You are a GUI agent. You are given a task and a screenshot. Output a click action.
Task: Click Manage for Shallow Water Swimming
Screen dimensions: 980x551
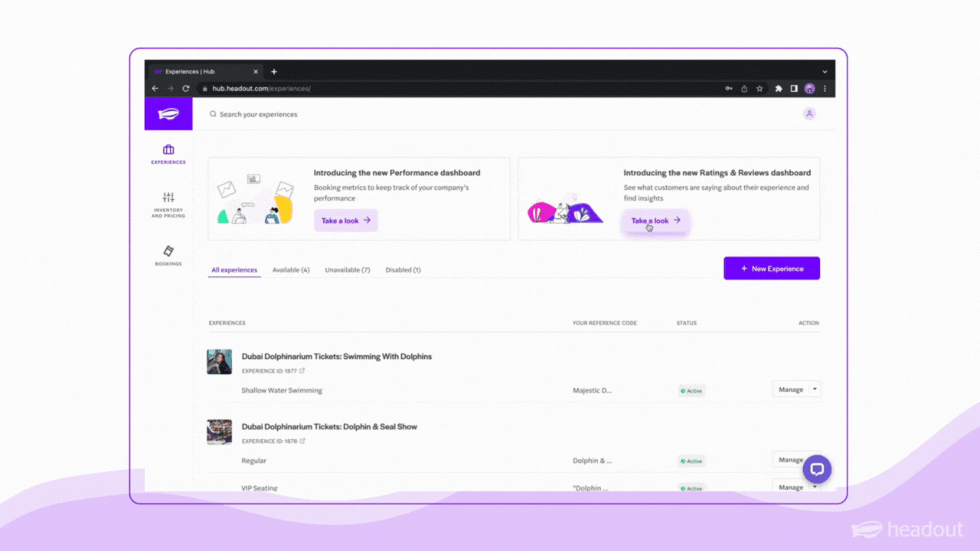791,390
